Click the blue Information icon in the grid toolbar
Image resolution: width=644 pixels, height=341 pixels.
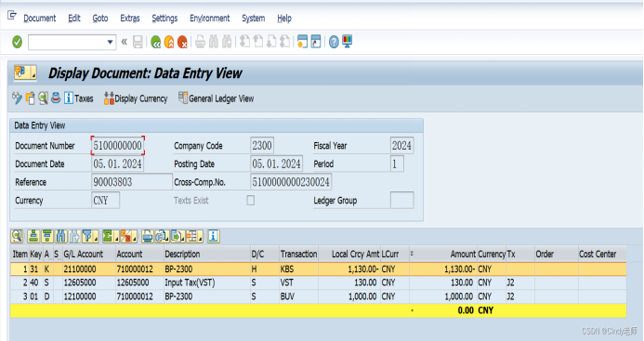coord(213,236)
